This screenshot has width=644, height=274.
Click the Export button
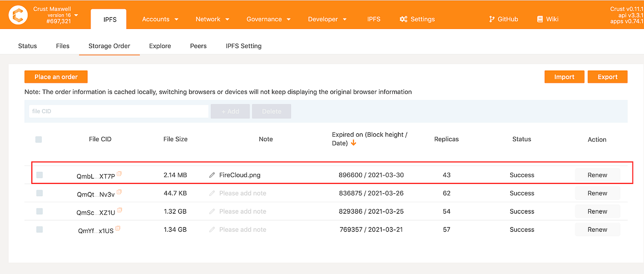pos(608,77)
